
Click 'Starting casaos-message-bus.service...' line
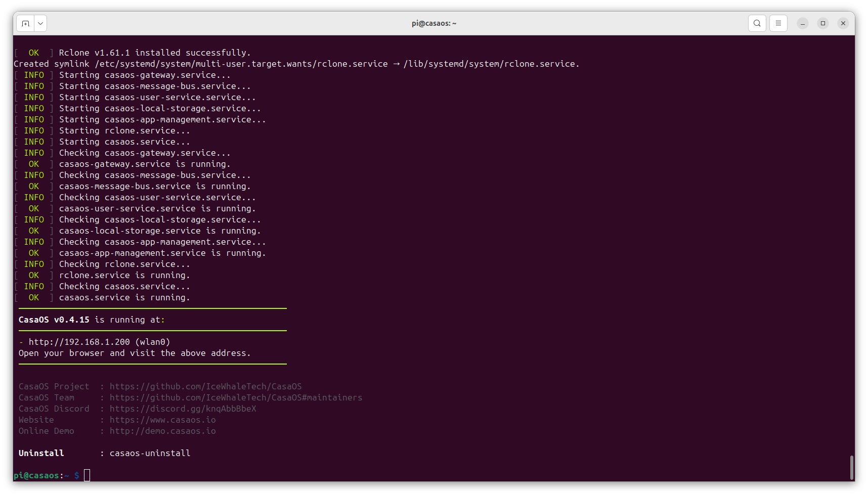pos(155,86)
